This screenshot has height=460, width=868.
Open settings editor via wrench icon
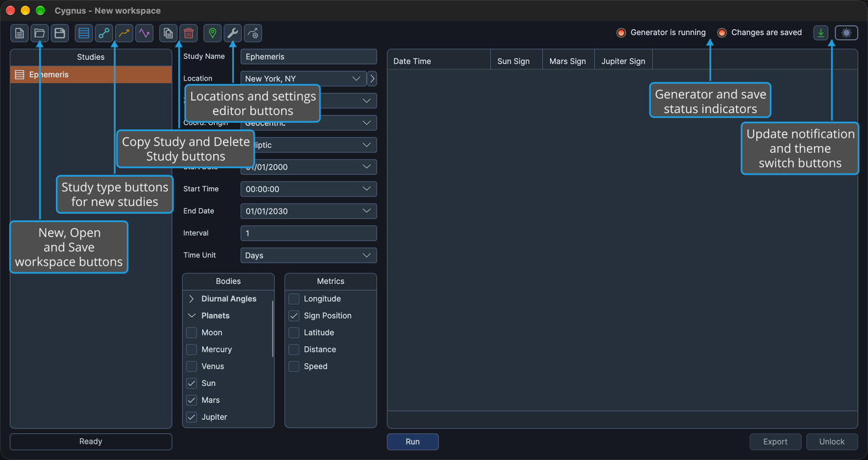pos(233,33)
